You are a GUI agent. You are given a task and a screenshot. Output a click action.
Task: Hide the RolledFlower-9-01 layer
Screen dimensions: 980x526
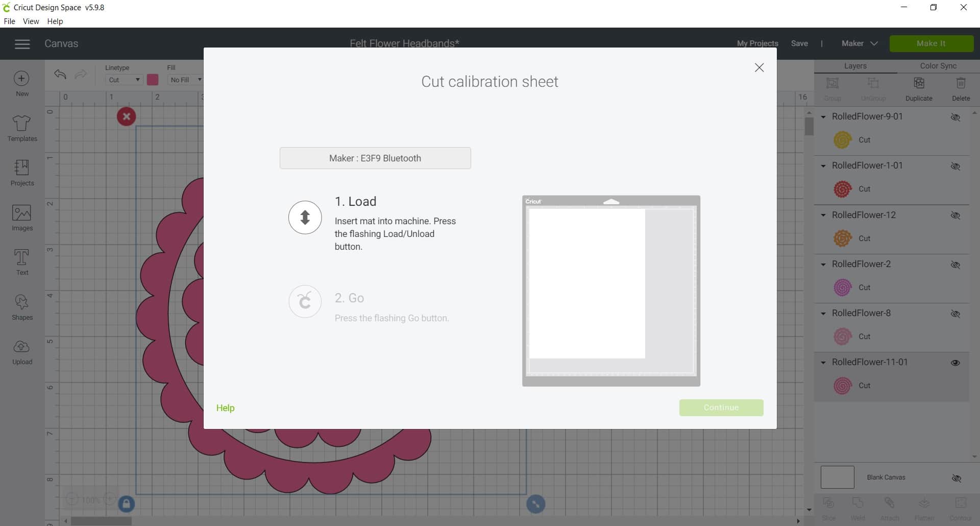(957, 117)
